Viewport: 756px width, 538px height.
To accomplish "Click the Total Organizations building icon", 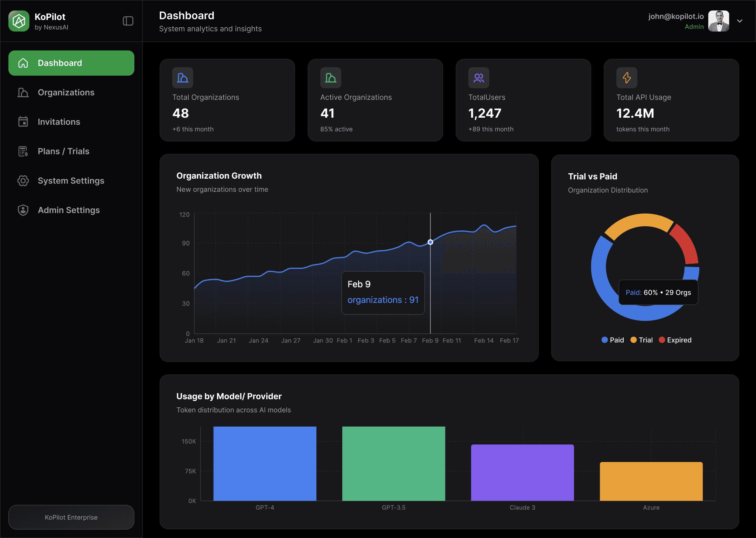I will click(x=182, y=78).
